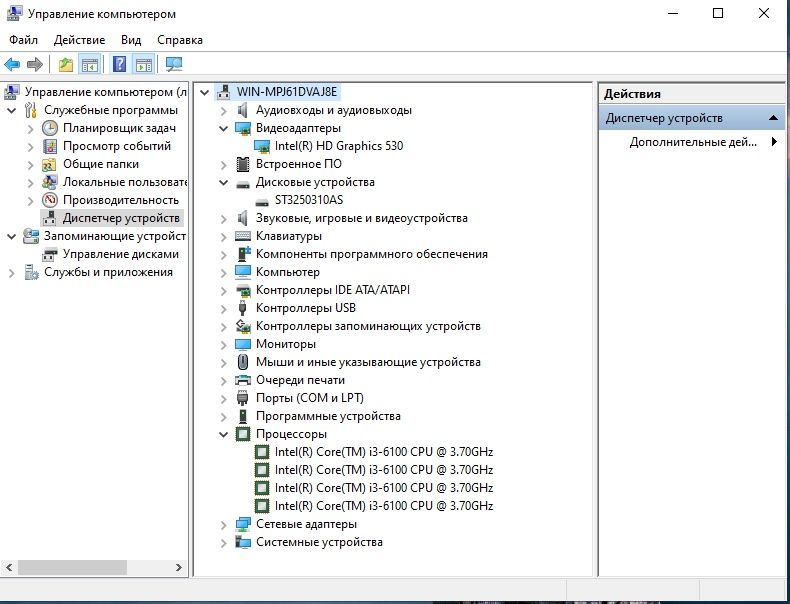
Task: Click the Мониторы display icon
Action: (x=242, y=344)
